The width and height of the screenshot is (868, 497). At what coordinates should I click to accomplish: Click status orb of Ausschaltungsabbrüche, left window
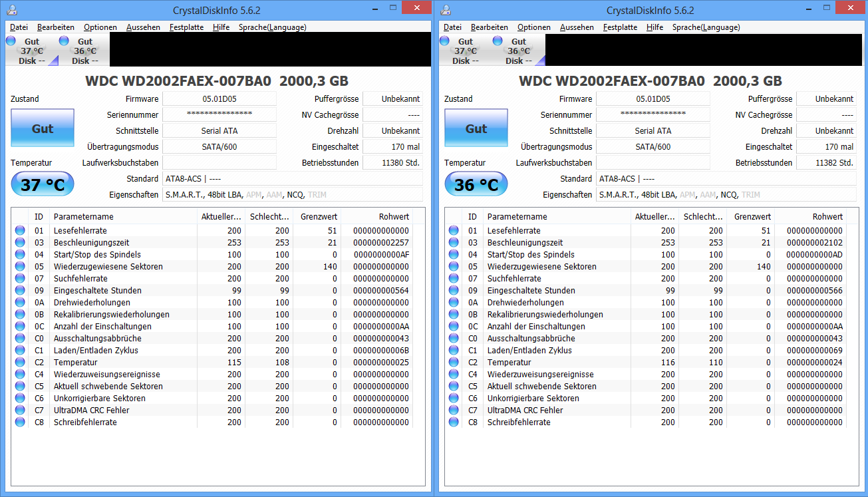tap(20, 338)
